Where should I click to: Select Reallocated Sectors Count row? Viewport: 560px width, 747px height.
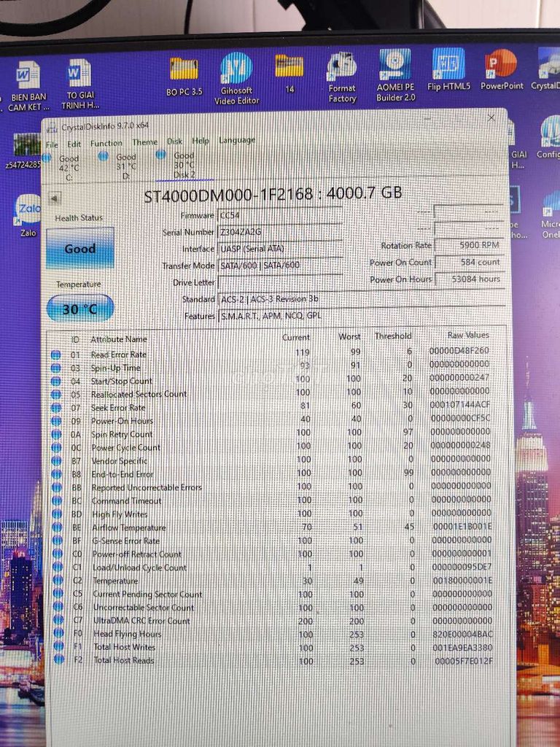click(x=271, y=393)
